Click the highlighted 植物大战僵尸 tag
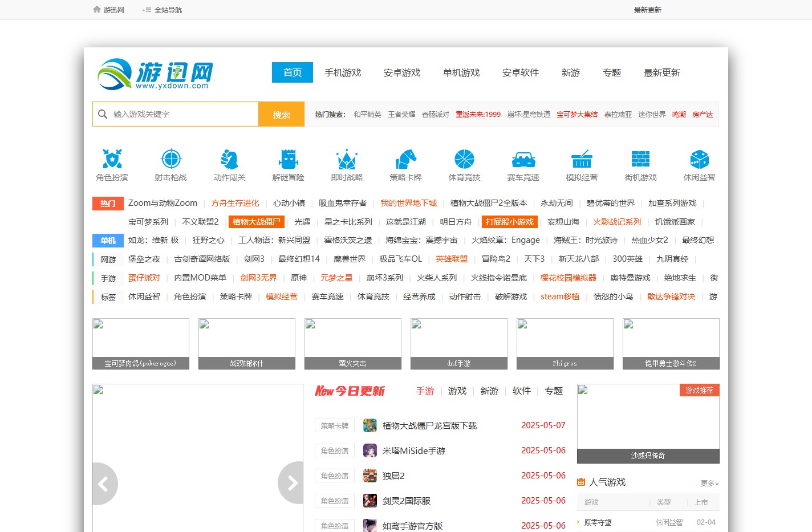 click(257, 222)
